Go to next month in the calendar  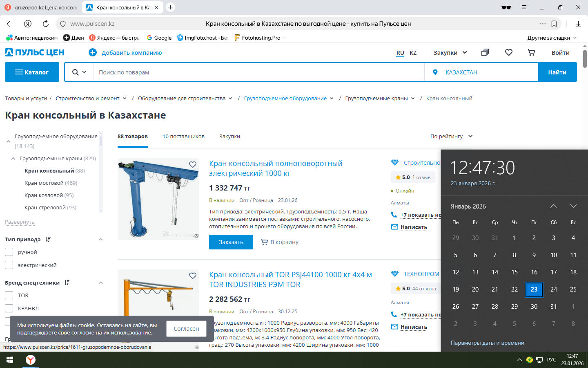click(573, 206)
